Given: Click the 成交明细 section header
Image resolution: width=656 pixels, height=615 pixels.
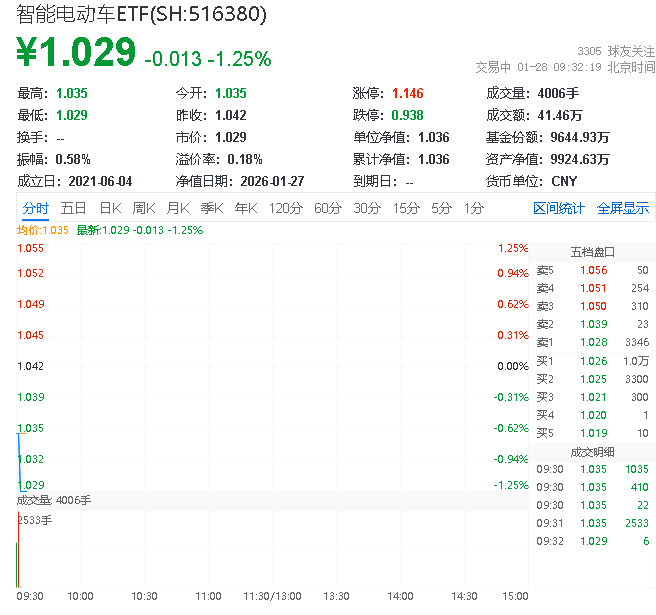Looking at the screenshot, I should tap(592, 451).
